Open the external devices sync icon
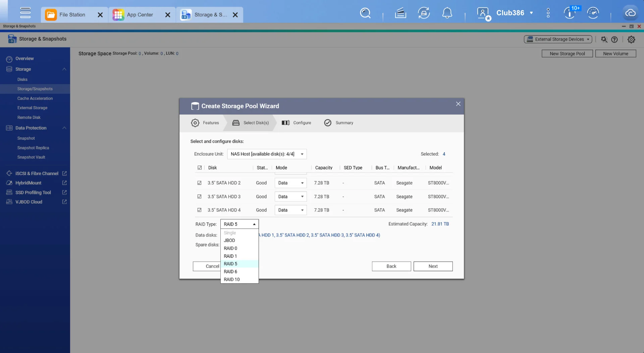The width and height of the screenshot is (644, 353). 424,13
